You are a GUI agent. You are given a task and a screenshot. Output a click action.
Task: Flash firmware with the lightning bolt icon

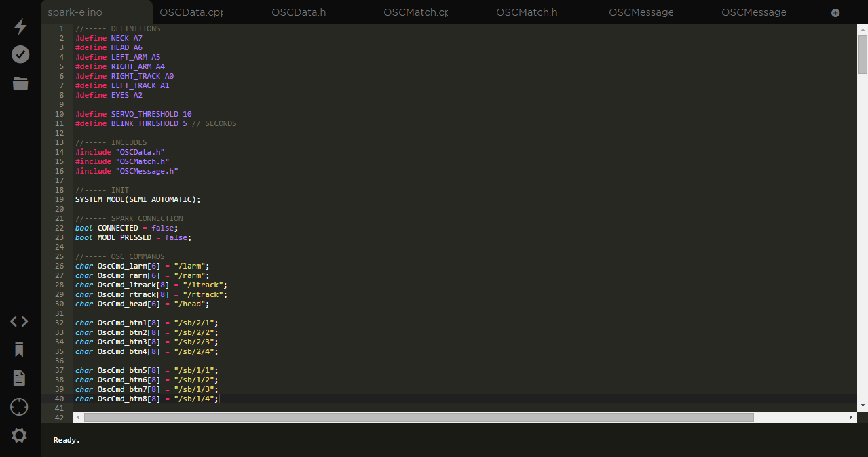point(20,26)
